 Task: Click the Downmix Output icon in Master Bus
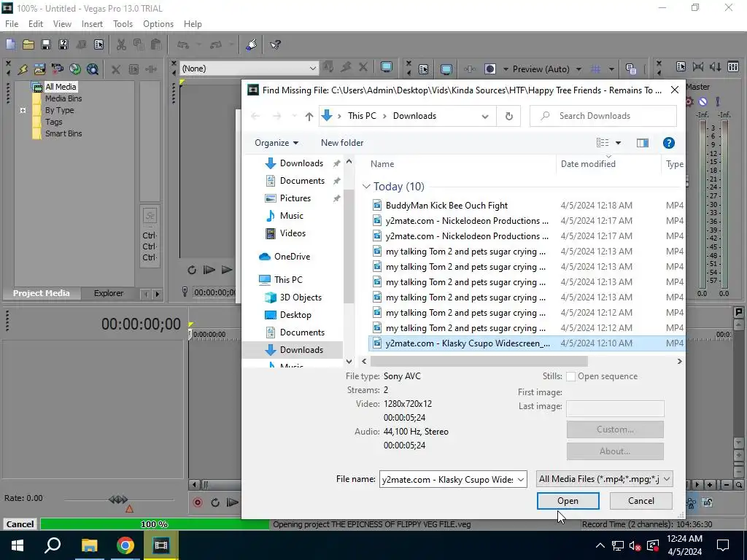pos(698,67)
